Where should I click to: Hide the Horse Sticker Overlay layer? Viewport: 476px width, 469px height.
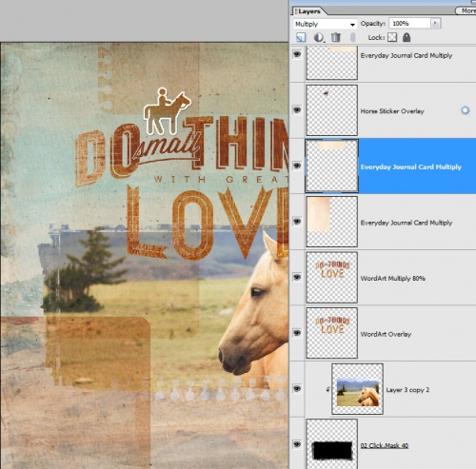point(297,110)
